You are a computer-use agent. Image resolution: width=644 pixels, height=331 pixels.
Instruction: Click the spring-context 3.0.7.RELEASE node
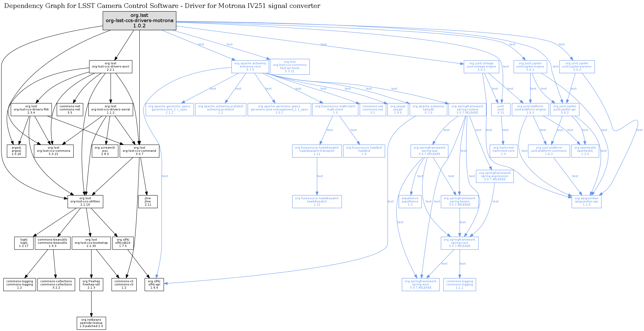tap(467, 110)
